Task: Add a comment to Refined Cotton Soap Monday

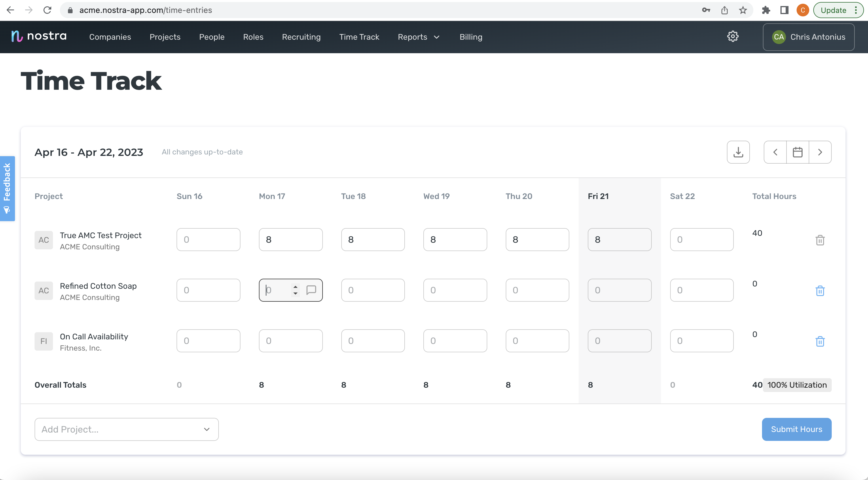Action: 311,290
